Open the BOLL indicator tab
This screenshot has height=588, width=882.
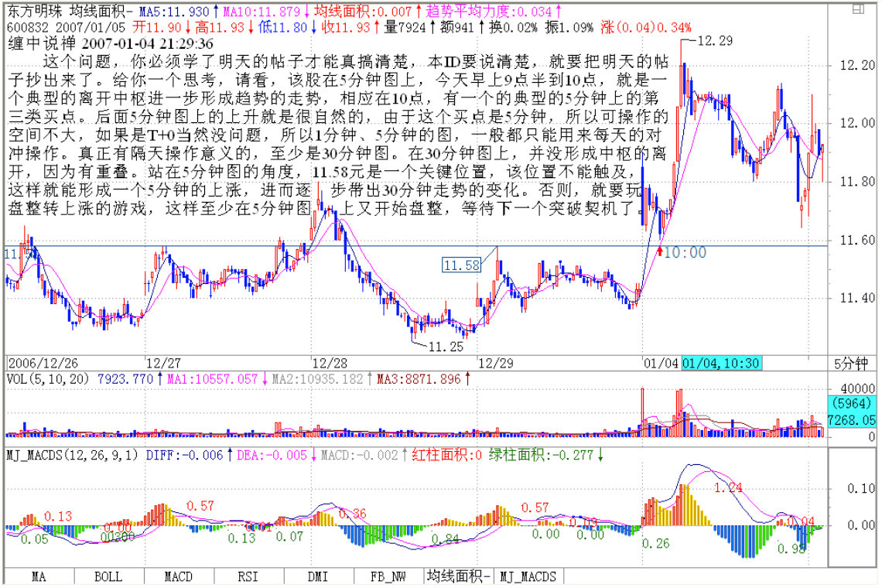point(108,576)
